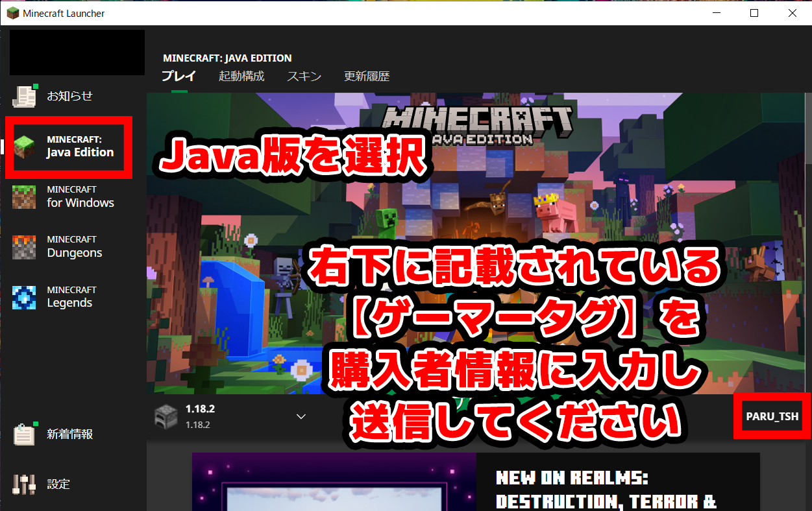Open 新着情報 clipboard icon

tap(25, 434)
